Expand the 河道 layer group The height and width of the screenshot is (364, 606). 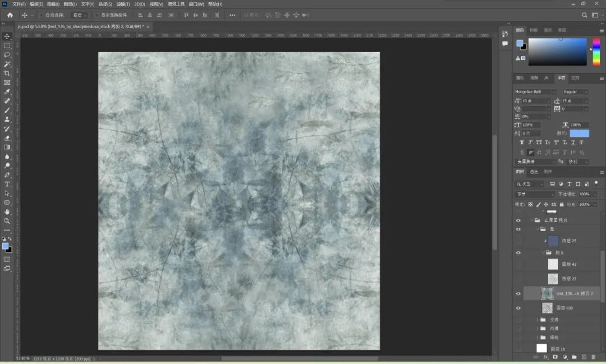538,329
